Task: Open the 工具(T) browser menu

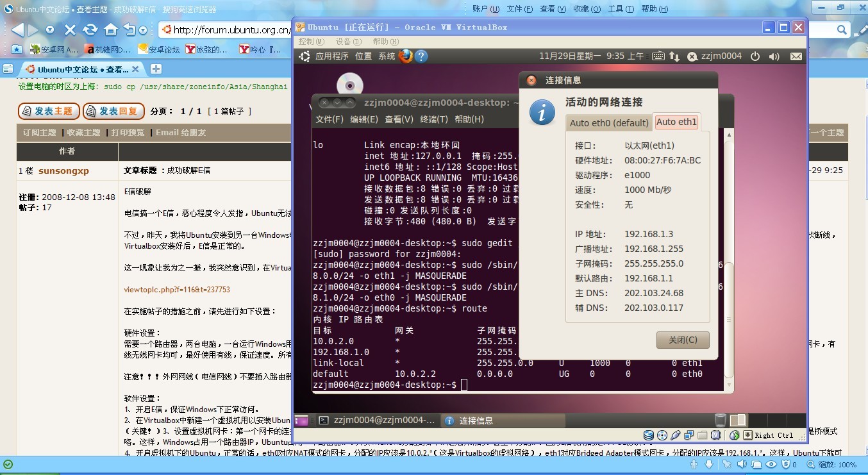Action: 621,9
